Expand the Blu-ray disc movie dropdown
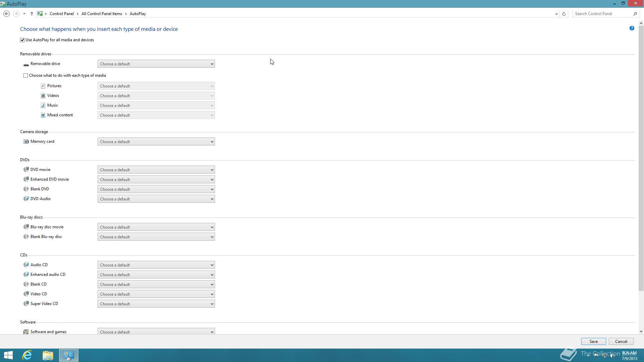 156,227
